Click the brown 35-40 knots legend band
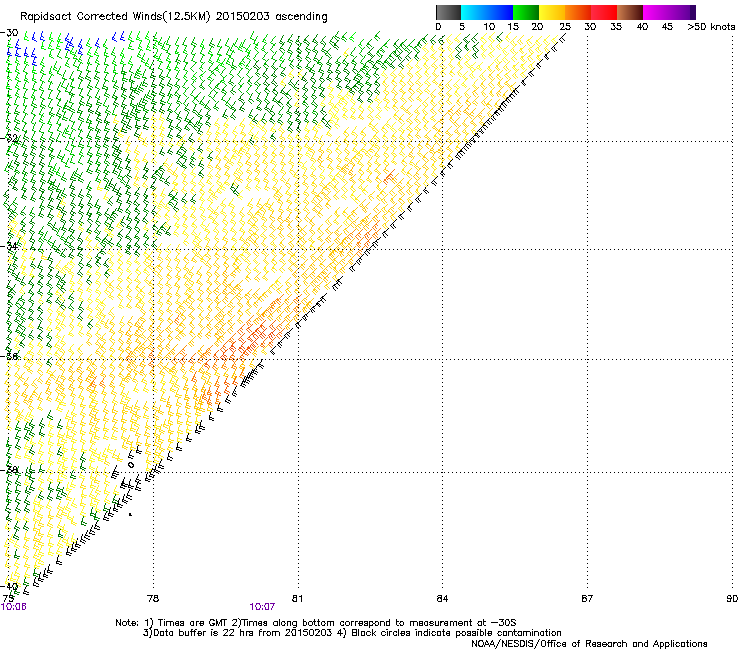This screenshot has height=650, width=740. click(630, 12)
